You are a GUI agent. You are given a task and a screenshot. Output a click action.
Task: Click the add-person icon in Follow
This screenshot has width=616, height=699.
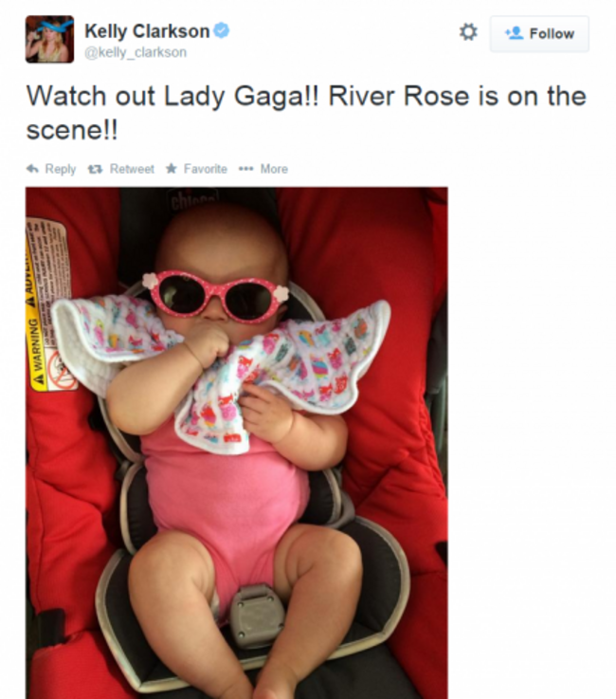tap(514, 33)
